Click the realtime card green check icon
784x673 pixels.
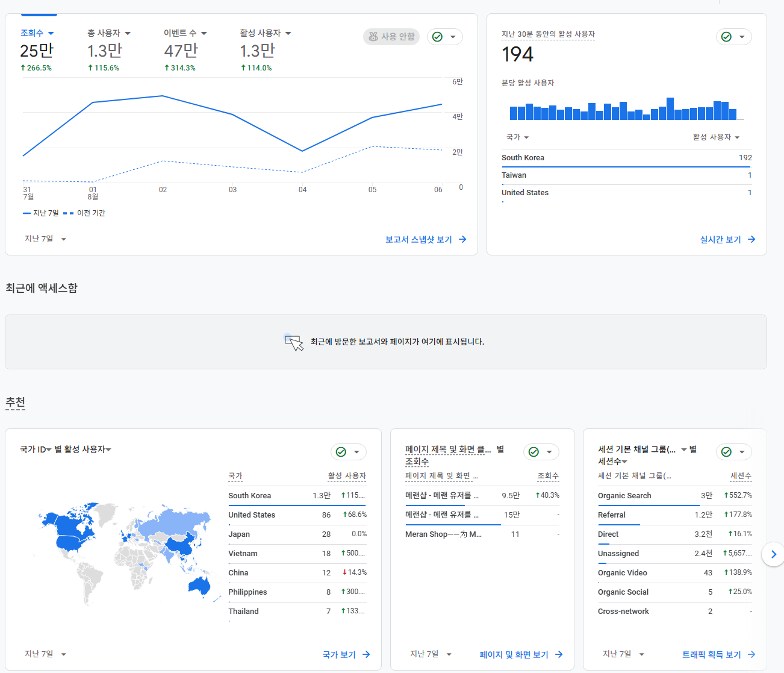point(727,37)
